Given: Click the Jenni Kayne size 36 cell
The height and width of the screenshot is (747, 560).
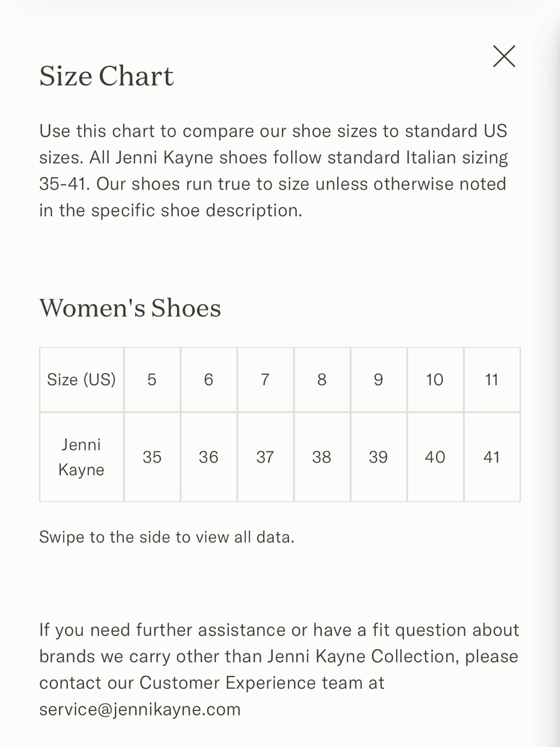Looking at the screenshot, I should pyautogui.click(x=209, y=457).
